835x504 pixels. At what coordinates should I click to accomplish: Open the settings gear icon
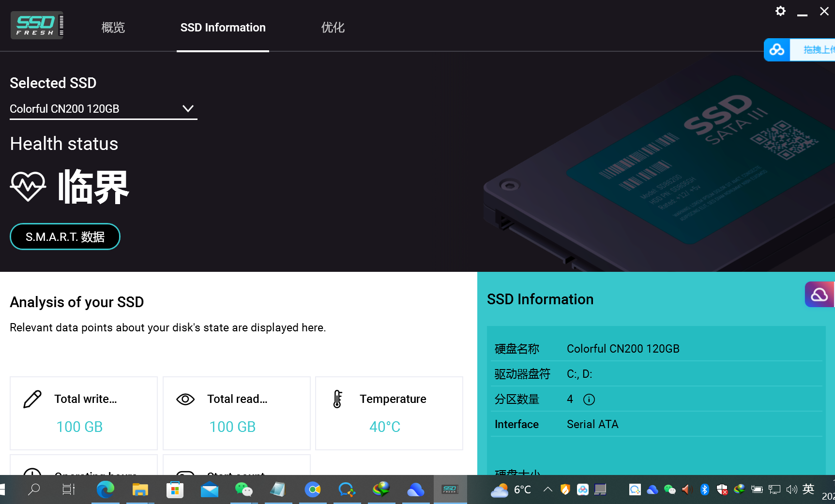[x=780, y=11]
